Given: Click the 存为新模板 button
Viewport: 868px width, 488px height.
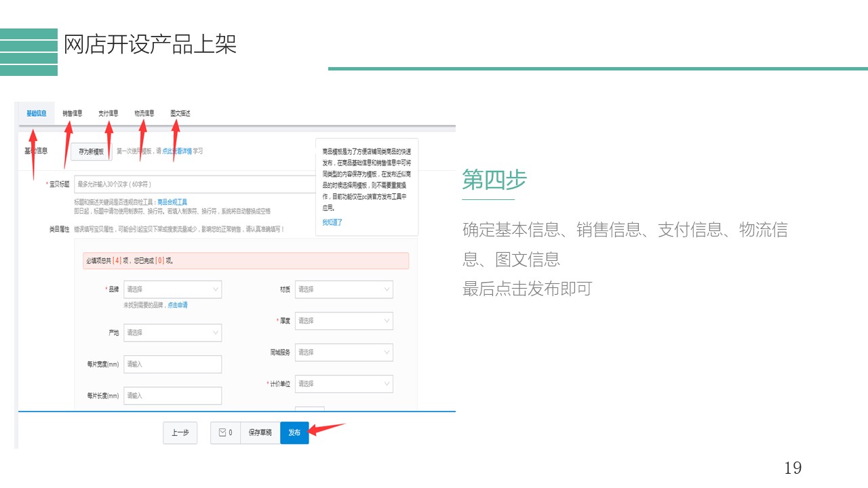Looking at the screenshot, I should click(92, 151).
